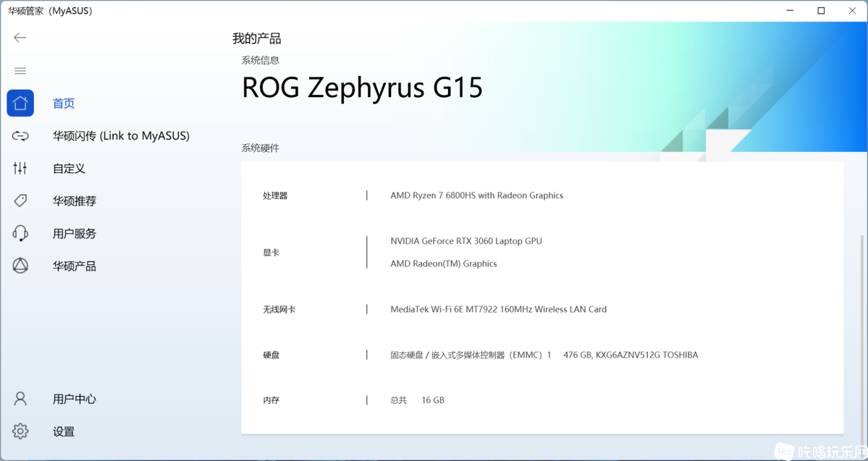Click the AMD Ryzen 7 6800HS processor text
Screen dimensions: 868x461
(476, 195)
